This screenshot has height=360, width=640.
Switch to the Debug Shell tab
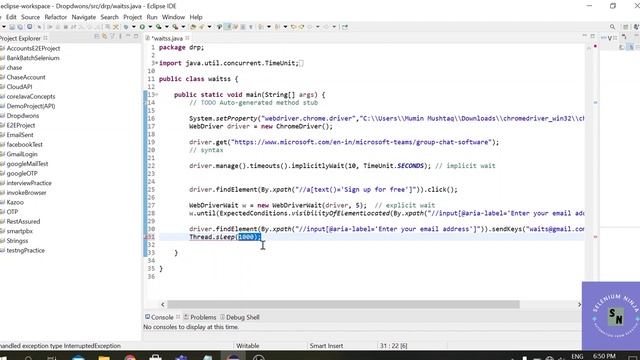[x=240, y=317]
